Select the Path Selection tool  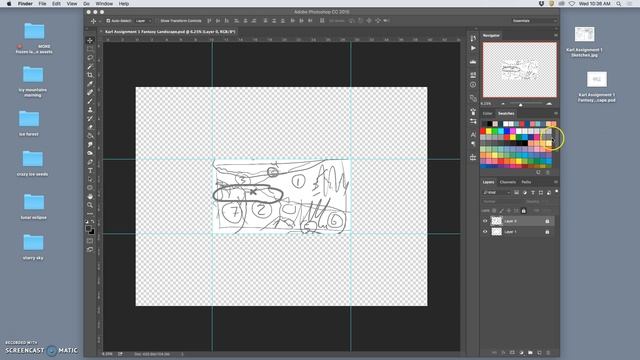click(x=90, y=179)
